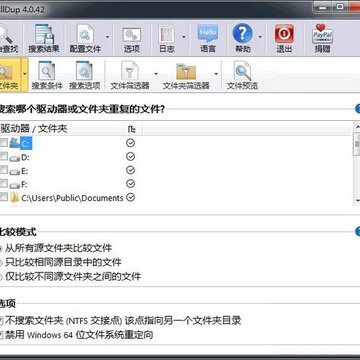360x360 pixels.
Task: Click drive list scrollbar up arrow
Action: (357, 127)
